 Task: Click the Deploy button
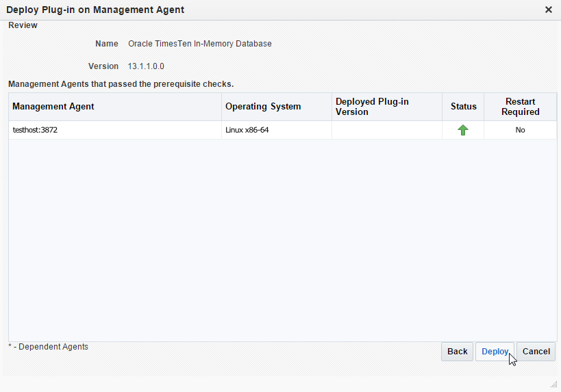495,352
